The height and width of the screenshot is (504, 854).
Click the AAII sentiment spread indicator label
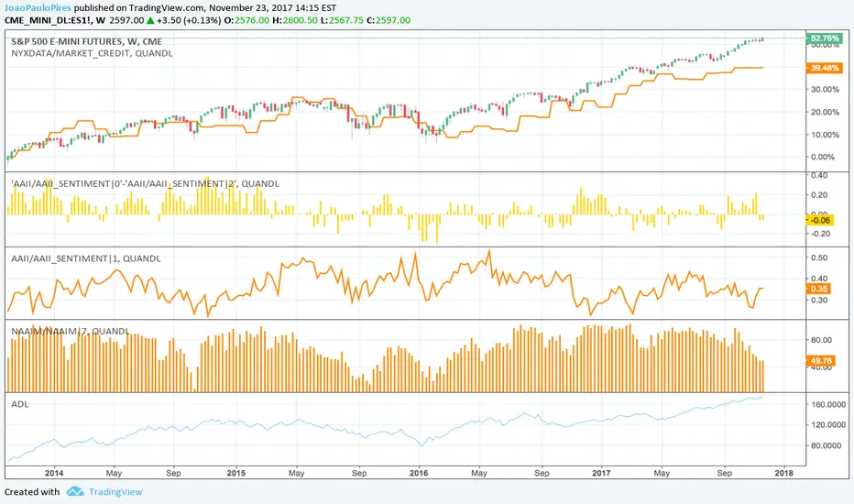tap(145, 183)
